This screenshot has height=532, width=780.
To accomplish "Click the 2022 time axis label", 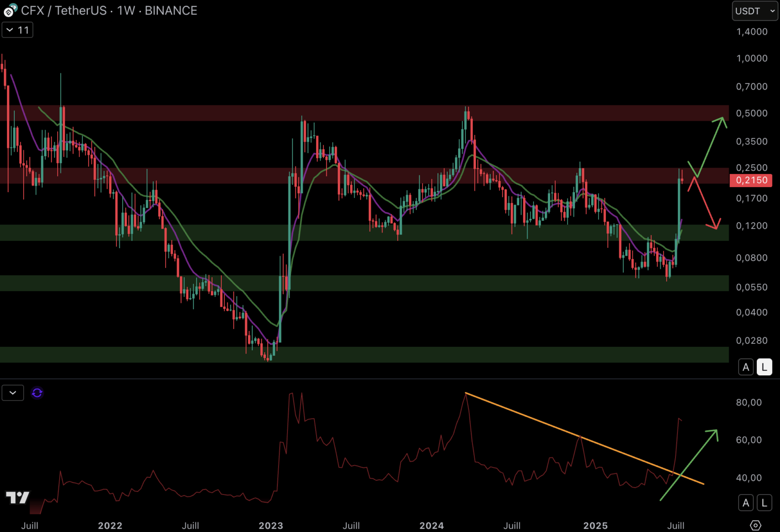I will (x=110, y=526).
